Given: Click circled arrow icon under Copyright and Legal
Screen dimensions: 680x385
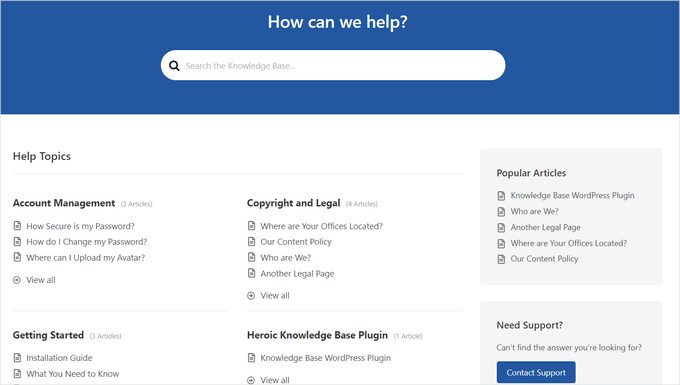Looking at the screenshot, I should pyautogui.click(x=251, y=296).
